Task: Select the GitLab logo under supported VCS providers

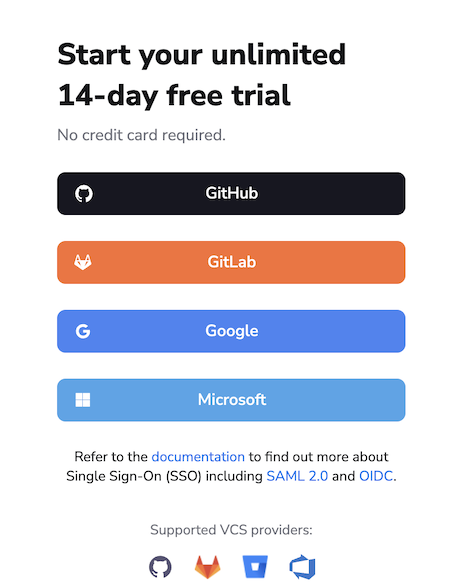Action: tap(207, 567)
